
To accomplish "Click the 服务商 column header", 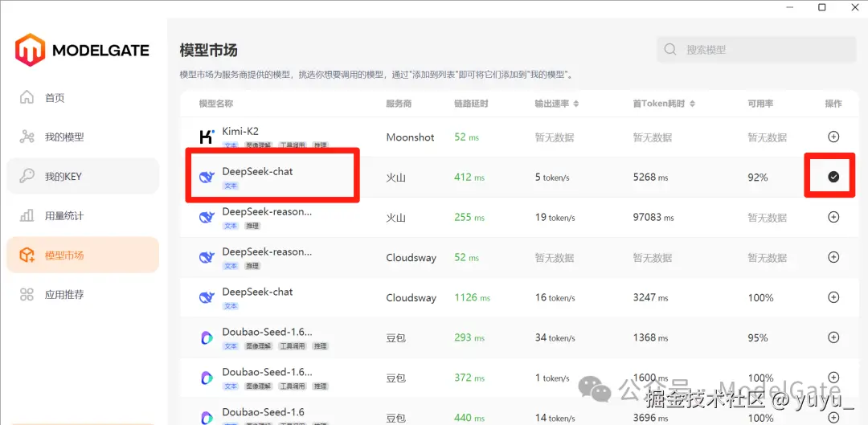I will pos(399,104).
